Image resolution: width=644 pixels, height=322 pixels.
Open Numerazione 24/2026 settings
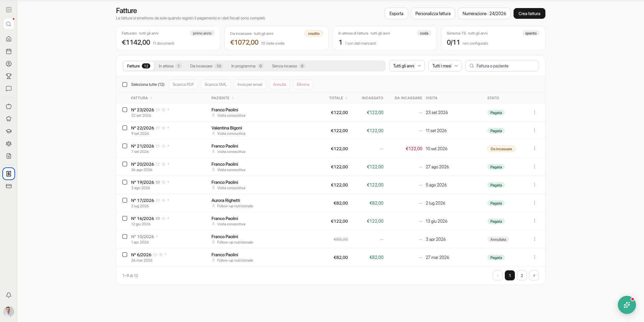(x=484, y=13)
